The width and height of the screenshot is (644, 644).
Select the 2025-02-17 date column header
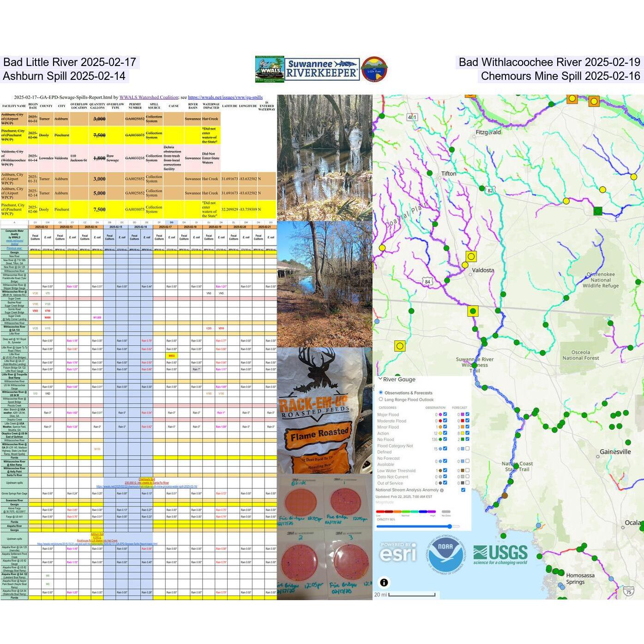pos(165,227)
